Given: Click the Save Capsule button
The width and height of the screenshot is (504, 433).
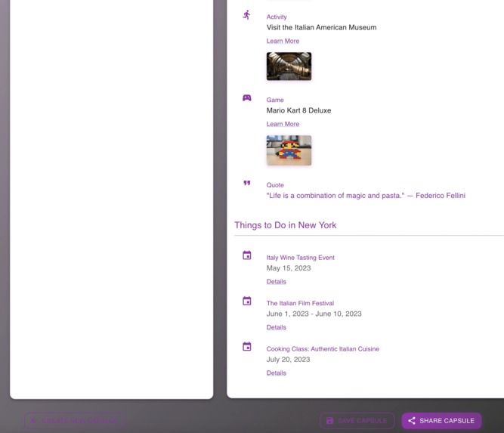Looking at the screenshot, I should (357, 420).
